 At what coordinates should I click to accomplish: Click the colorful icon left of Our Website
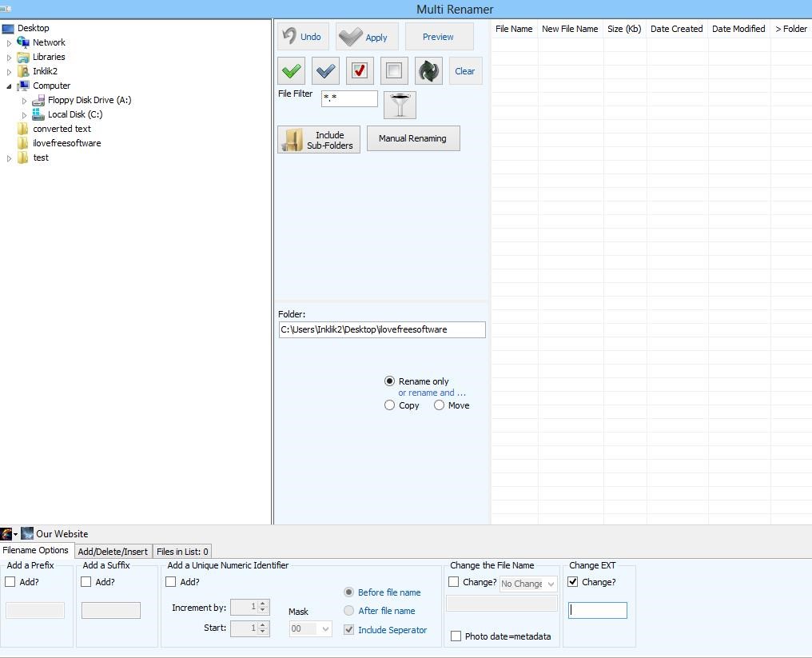tap(6, 533)
